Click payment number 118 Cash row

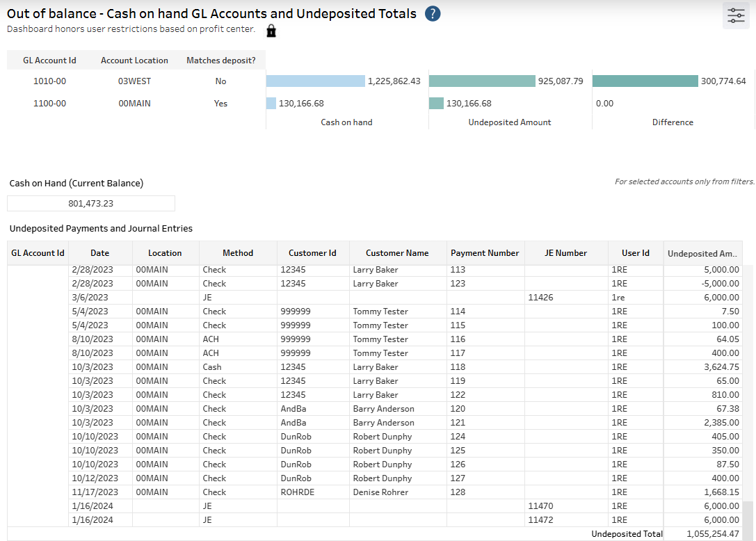click(457, 367)
